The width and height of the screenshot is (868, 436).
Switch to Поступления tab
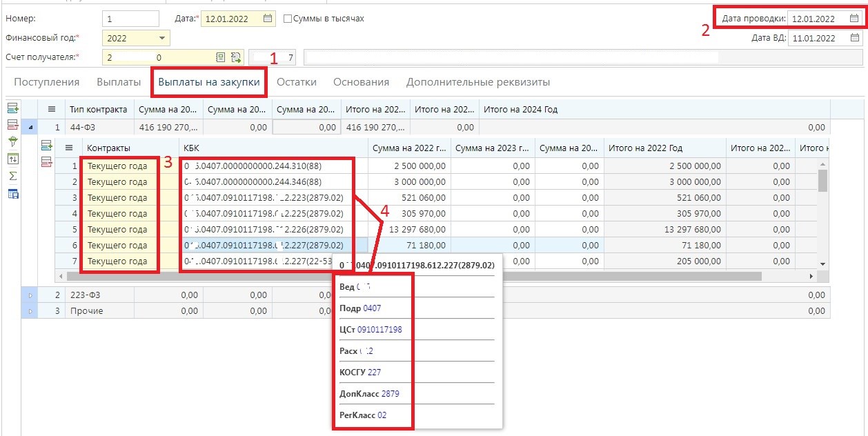click(47, 82)
